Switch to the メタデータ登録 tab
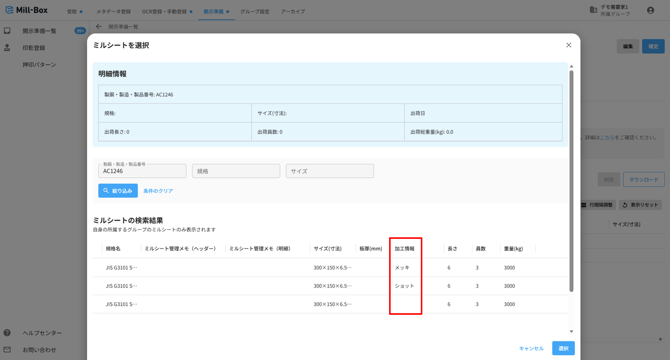Viewport: 670px width, 360px height. (x=113, y=12)
